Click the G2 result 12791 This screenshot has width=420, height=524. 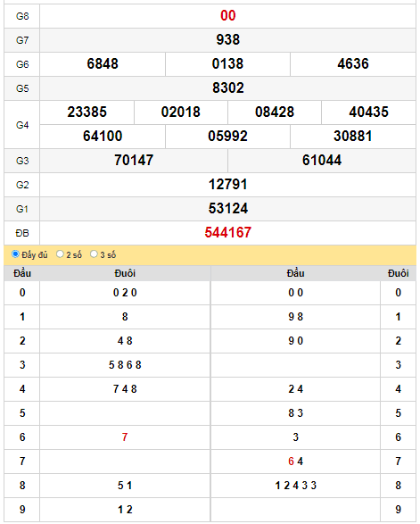227,185
